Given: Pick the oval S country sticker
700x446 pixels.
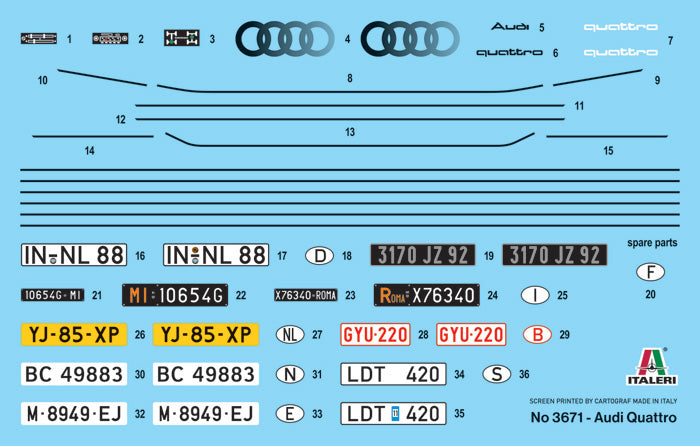Looking at the screenshot, I should point(497,374).
